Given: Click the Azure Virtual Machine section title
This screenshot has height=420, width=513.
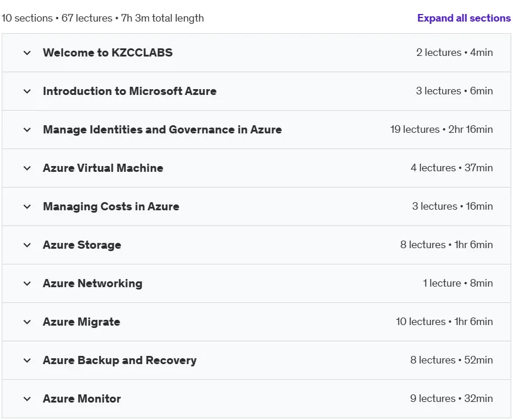Looking at the screenshot, I should 103,168.
